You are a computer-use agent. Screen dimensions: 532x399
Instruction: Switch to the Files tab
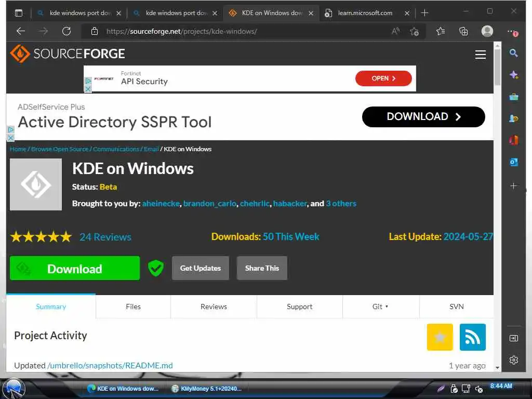[134, 307]
